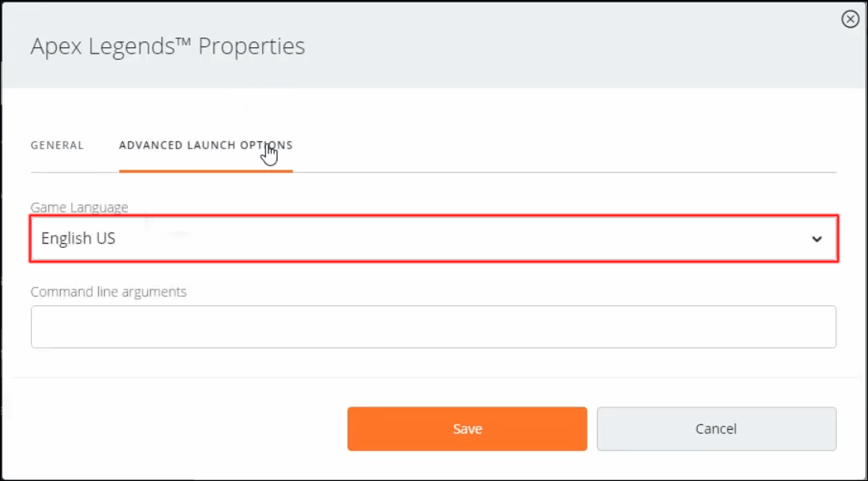This screenshot has width=868, height=481.
Task: Save the launch option changes
Action: 468,429
